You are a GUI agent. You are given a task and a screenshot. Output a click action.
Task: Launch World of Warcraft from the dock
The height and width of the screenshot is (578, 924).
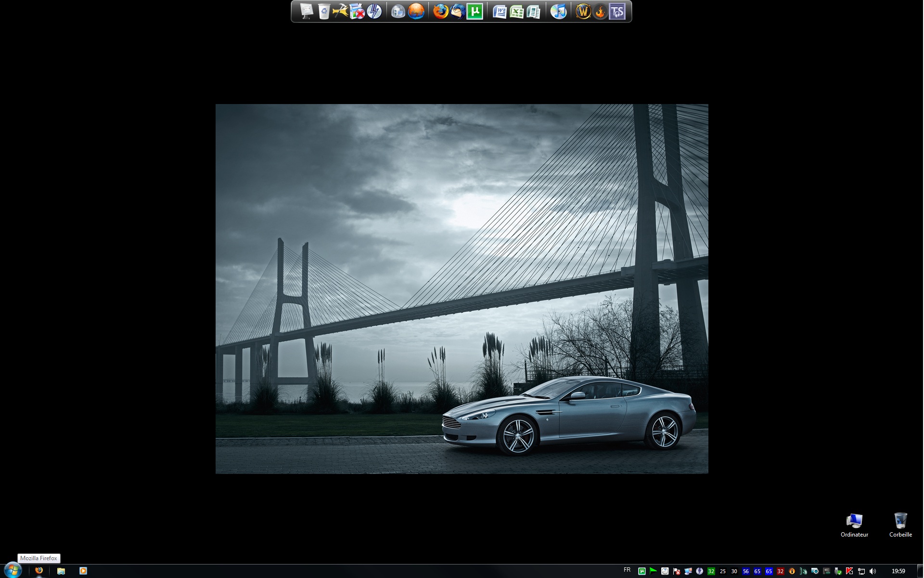point(583,11)
